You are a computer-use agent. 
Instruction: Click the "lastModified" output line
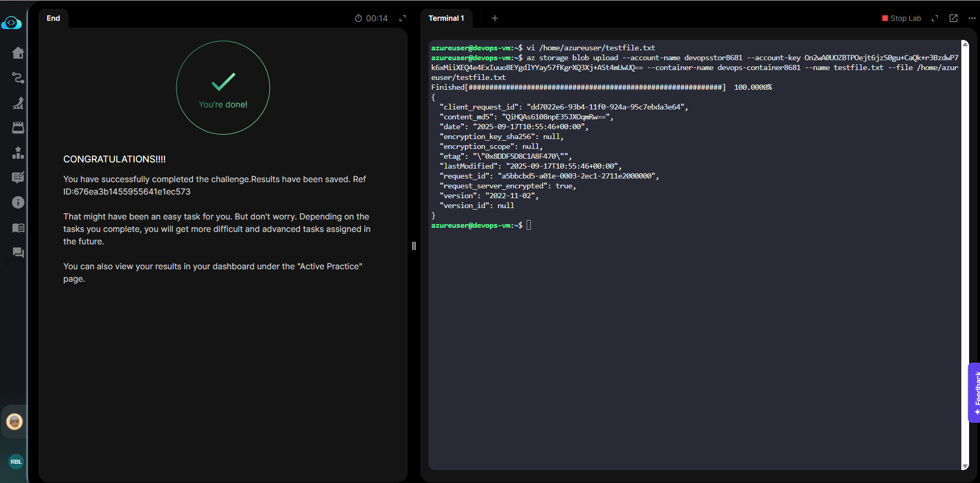[x=530, y=166]
